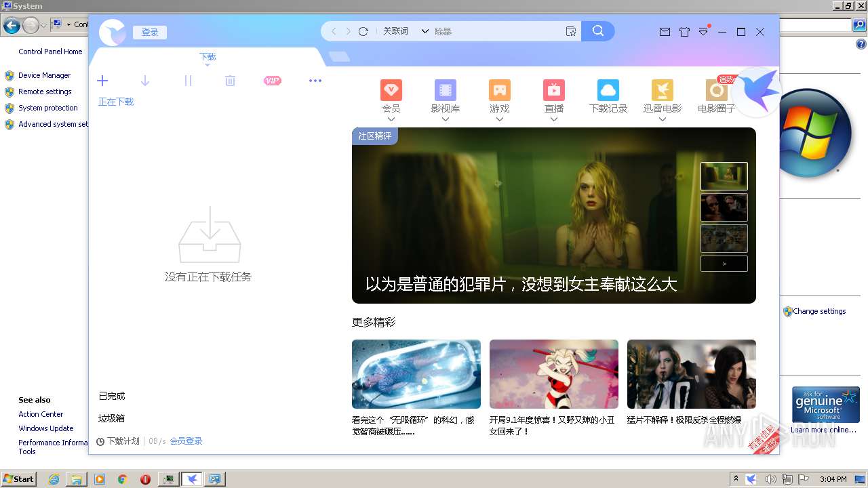The width and height of the screenshot is (868, 488).
Task: Click the 会员 VIP membership icon
Action: click(391, 90)
